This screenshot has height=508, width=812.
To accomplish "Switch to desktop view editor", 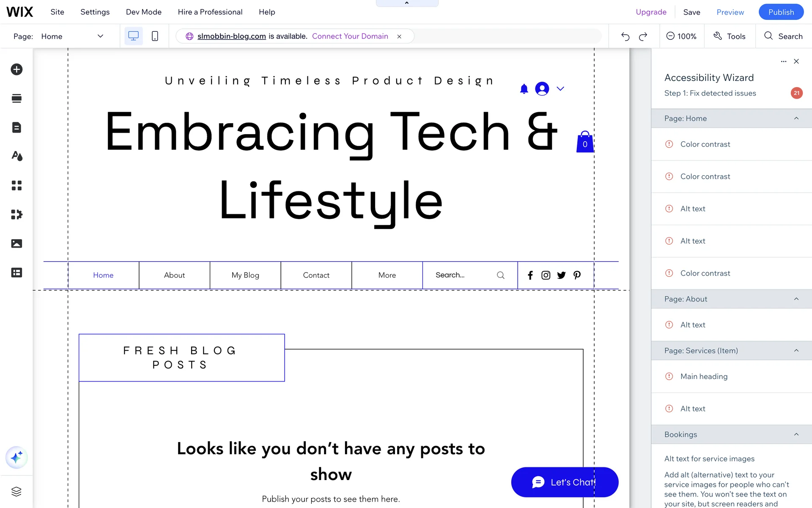I will click(133, 36).
